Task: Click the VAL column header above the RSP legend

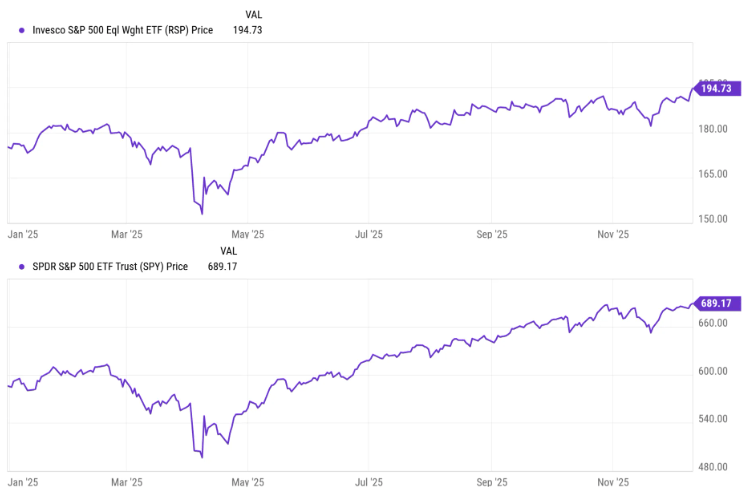Action: pos(254,14)
